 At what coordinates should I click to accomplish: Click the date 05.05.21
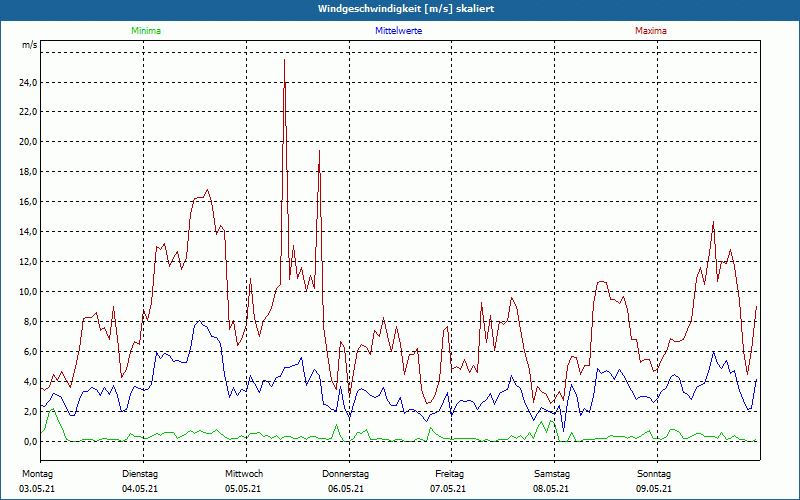click(243, 489)
